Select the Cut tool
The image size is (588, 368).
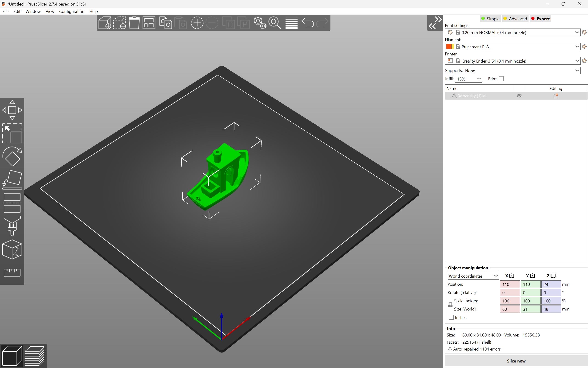click(x=12, y=203)
